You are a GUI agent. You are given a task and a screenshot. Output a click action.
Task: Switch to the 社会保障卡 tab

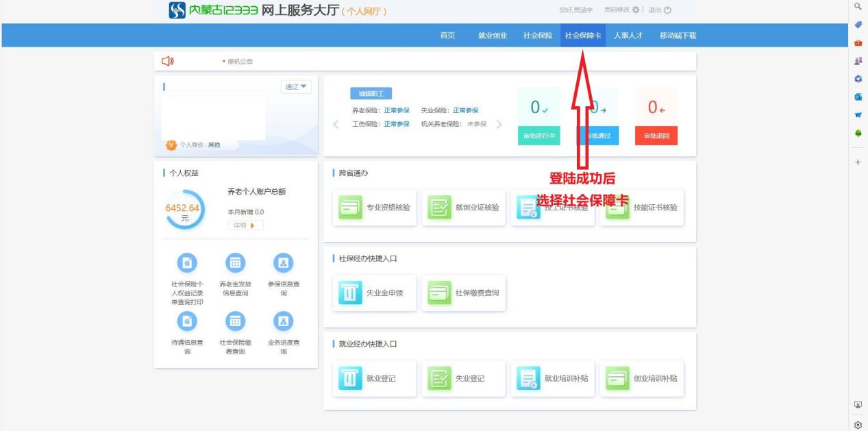[582, 36]
